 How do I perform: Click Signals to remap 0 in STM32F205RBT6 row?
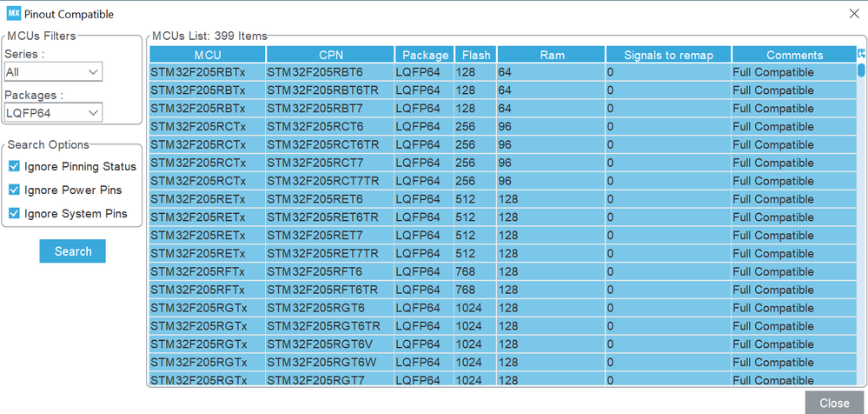[669, 72]
